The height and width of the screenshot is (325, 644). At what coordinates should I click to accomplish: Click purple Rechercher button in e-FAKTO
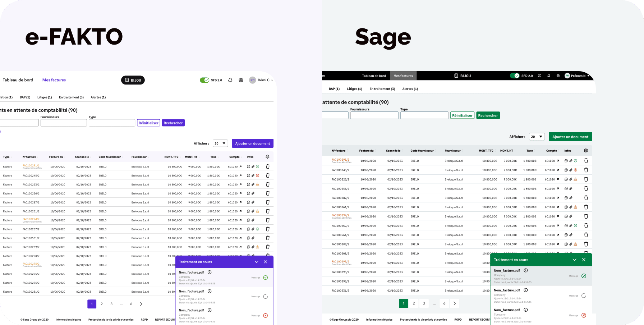(x=173, y=123)
